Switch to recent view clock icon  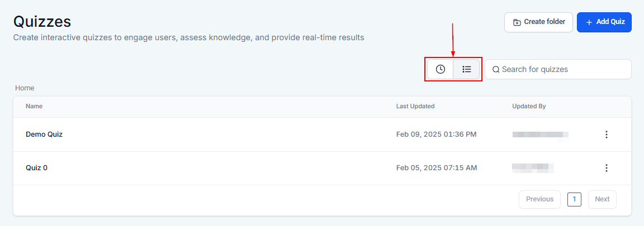click(441, 69)
